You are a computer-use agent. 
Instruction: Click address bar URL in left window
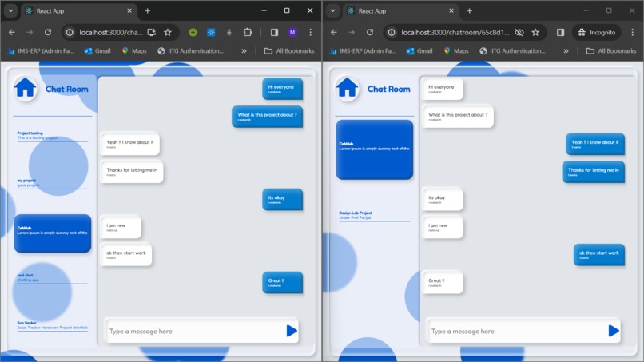(111, 32)
